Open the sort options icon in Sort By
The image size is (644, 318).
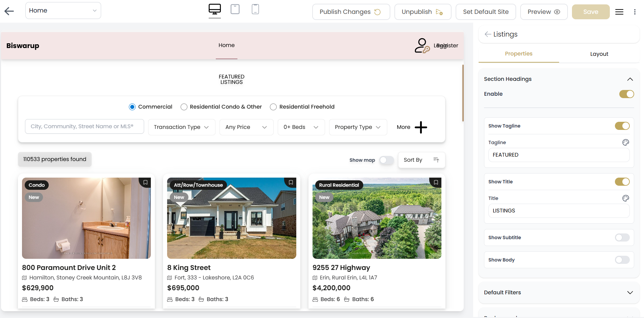pos(436,160)
